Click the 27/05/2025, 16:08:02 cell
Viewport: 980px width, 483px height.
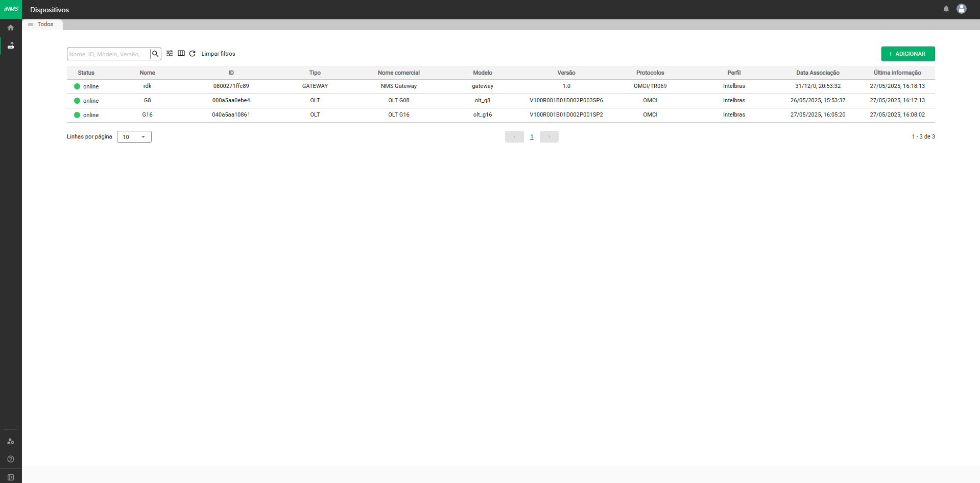coord(897,114)
